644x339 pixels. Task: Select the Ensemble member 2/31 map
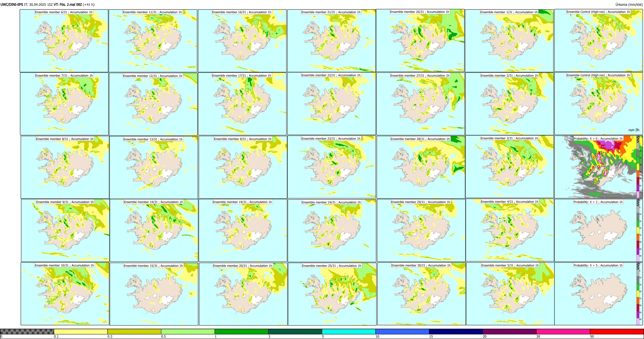coord(509,104)
